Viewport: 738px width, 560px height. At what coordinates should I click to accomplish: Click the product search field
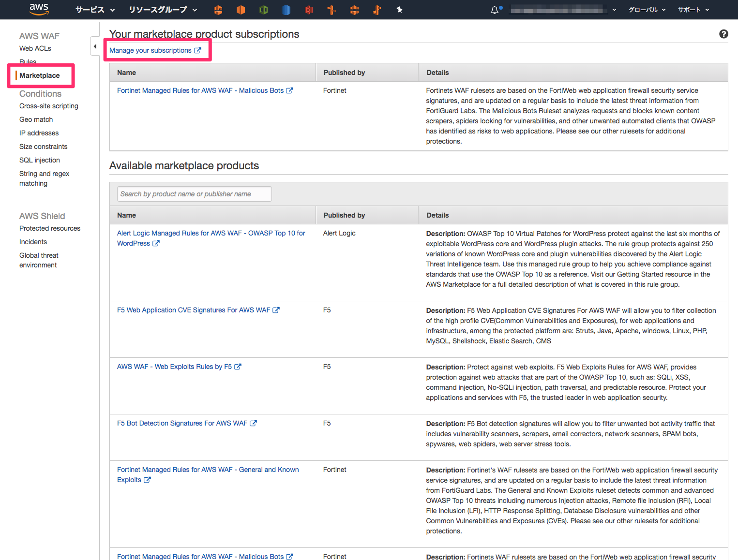[194, 193]
